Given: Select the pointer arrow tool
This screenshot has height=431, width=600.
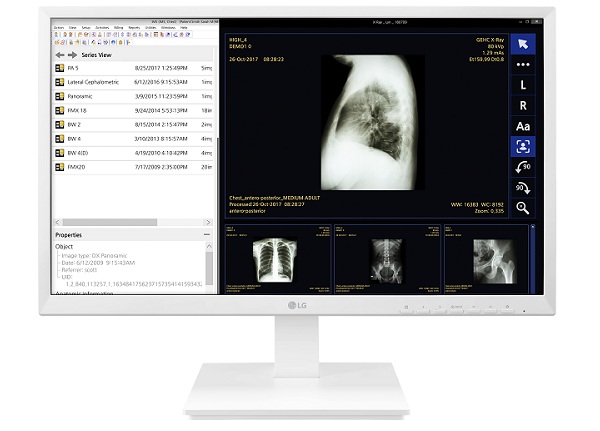Looking at the screenshot, I should point(523,44).
